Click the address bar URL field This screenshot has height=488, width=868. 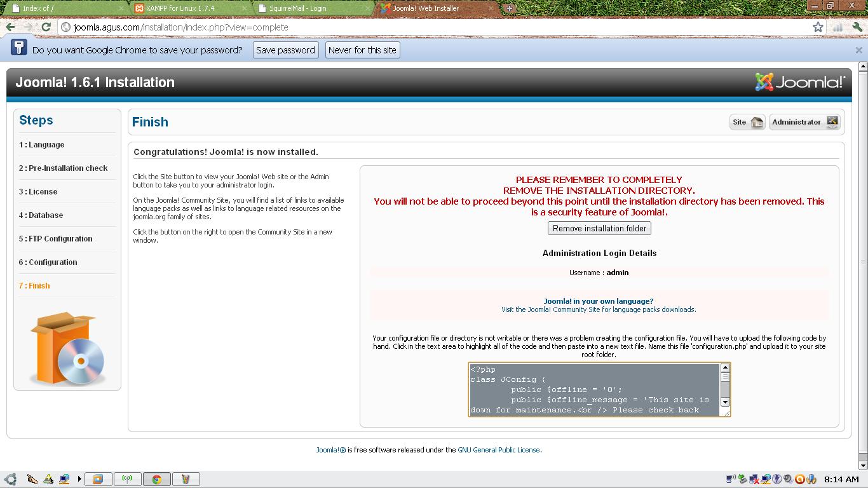click(438, 27)
